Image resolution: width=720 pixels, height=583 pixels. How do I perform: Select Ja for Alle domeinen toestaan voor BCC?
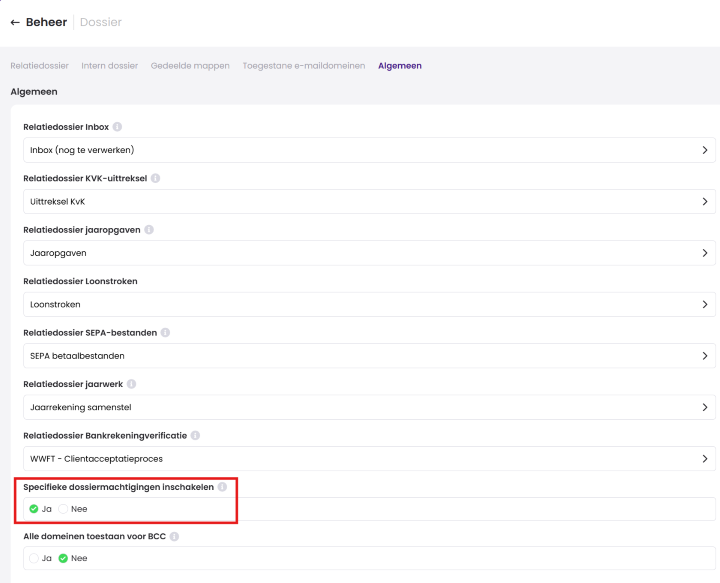[x=35, y=558]
